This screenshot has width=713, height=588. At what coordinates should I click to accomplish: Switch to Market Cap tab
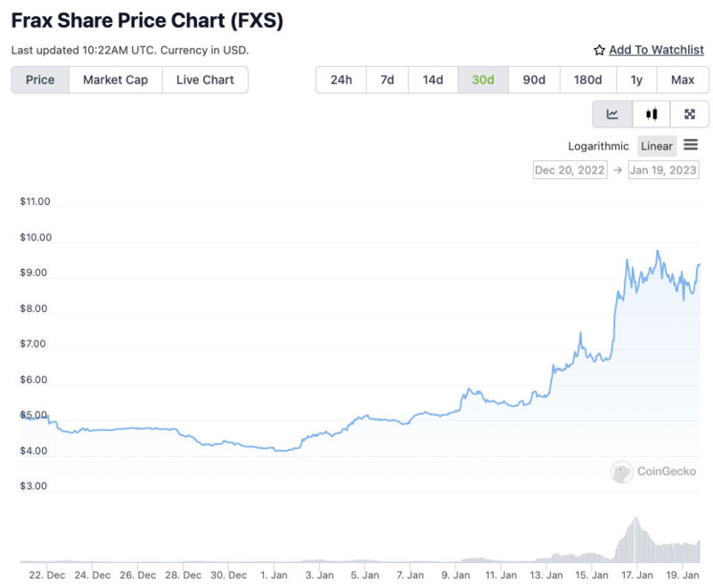click(x=115, y=79)
